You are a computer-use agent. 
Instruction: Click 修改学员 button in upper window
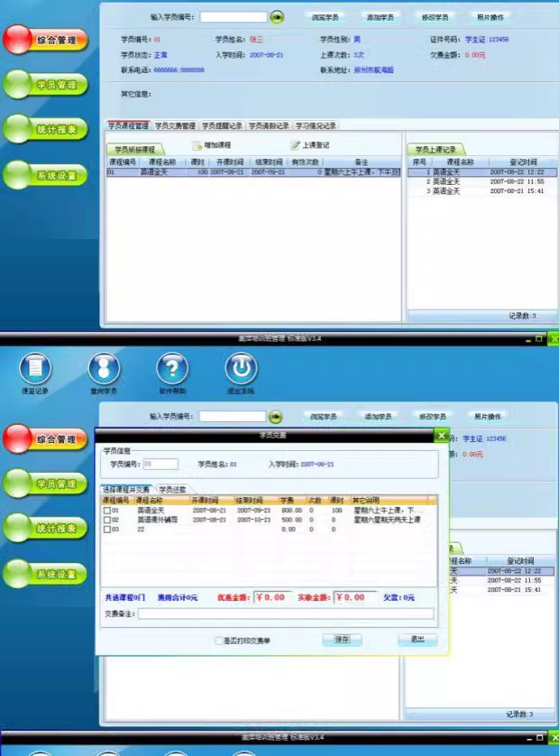click(435, 17)
